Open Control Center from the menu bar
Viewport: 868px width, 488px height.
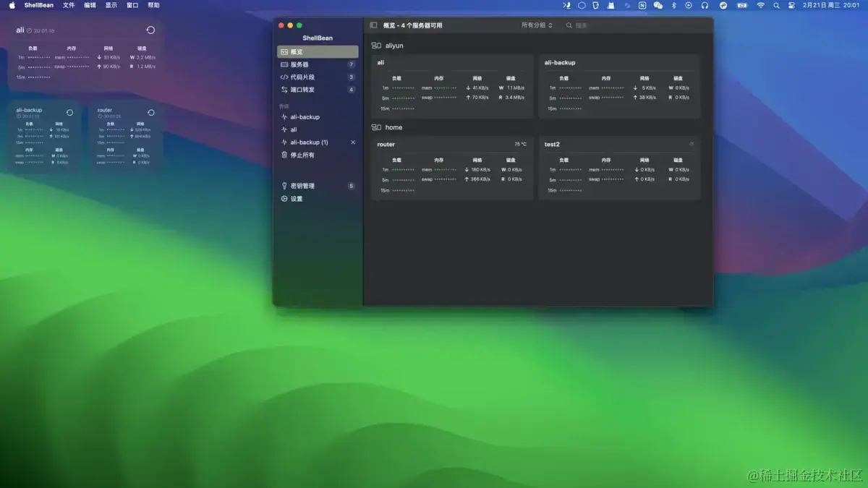click(x=791, y=5)
